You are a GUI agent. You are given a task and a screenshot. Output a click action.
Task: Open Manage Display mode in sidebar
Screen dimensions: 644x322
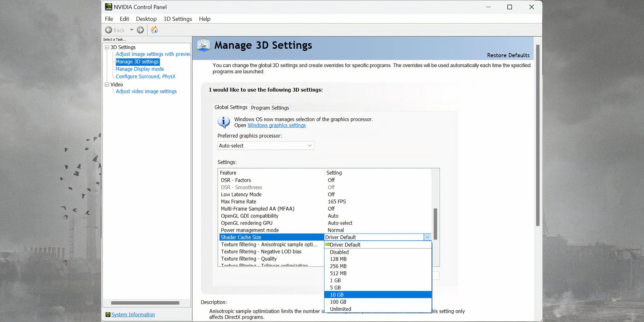point(140,69)
